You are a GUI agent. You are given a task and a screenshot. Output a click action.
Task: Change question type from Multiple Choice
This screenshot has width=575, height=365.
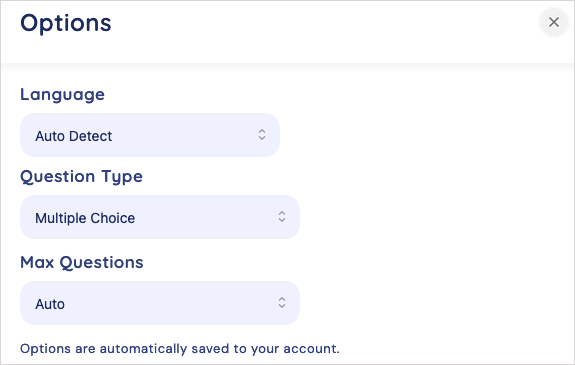(x=160, y=217)
